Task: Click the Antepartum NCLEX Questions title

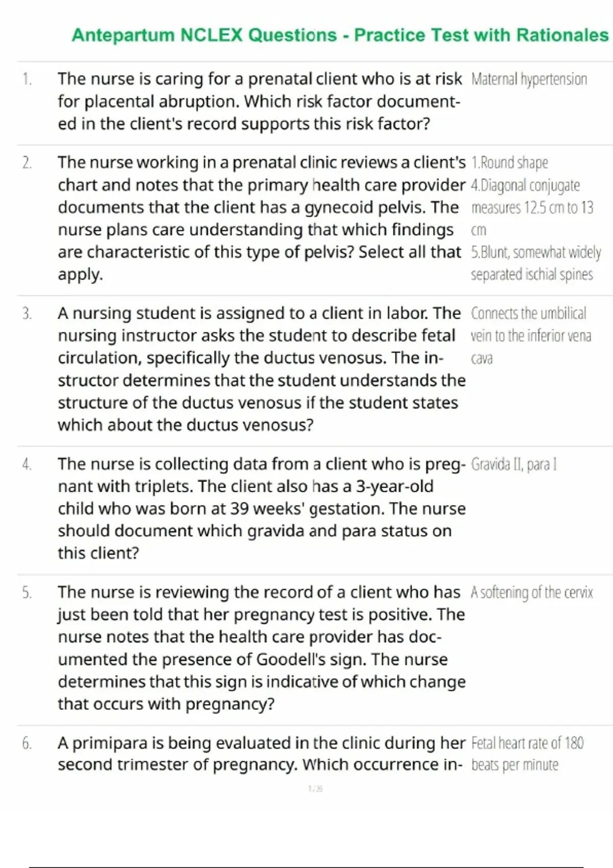Action: click(x=340, y=35)
